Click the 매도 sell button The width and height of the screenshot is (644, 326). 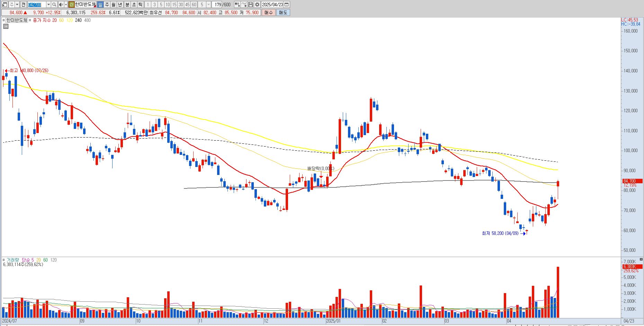[283, 12]
